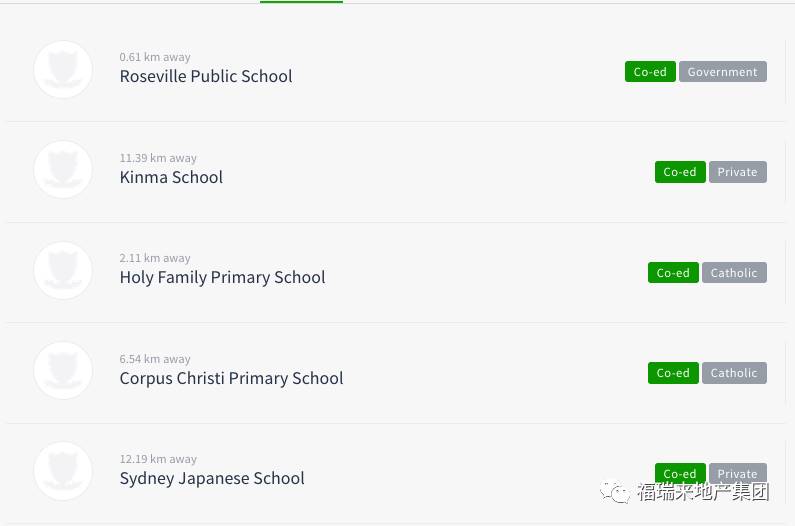Select the active green-underlined tab at top

pyautogui.click(x=301, y=2)
